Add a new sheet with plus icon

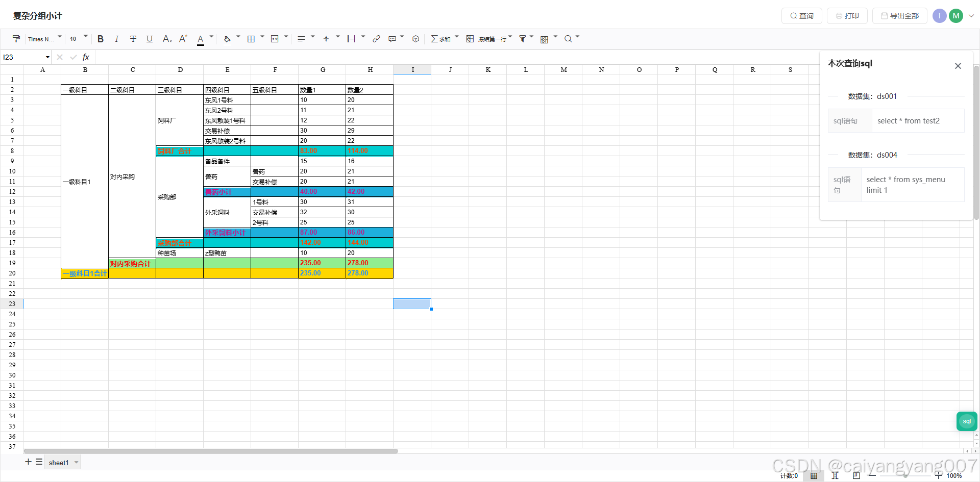tap(28, 462)
